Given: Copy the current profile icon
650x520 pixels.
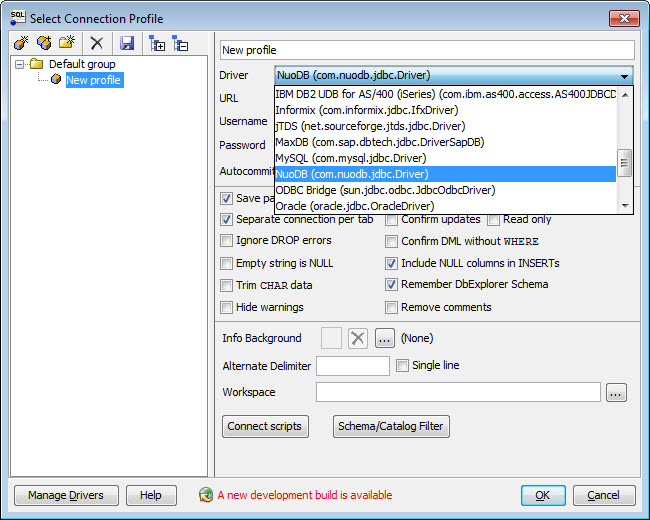Looking at the screenshot, I should point(44,43).
